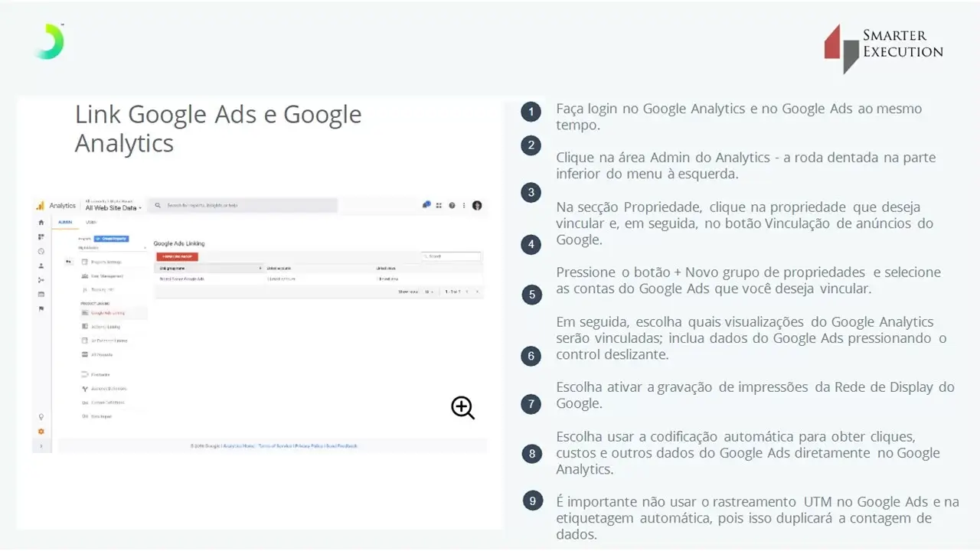Open the Google apps grid icon
Image resolution: width=980 pixels, height=551 pixels.
(x=439, y=205)
